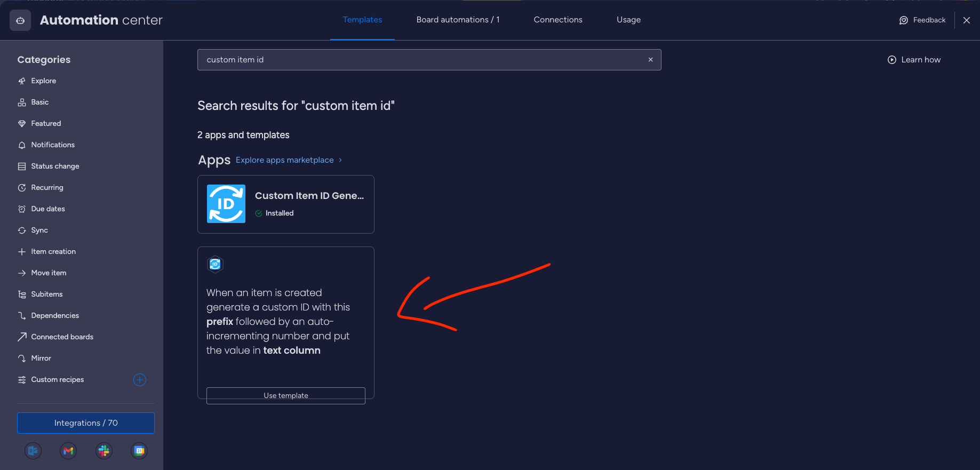Click the plus icon beside Custom recipes

(140, 380)
